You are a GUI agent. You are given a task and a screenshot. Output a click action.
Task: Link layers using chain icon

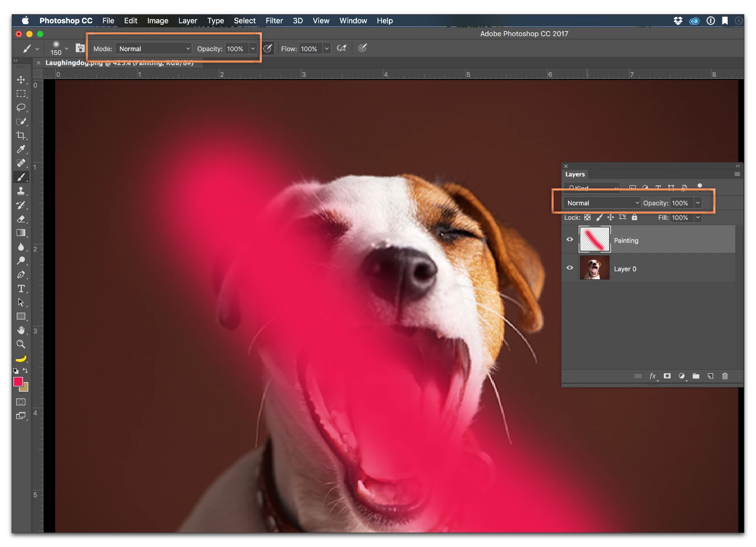pyautogui.click(x=638, y=376)
